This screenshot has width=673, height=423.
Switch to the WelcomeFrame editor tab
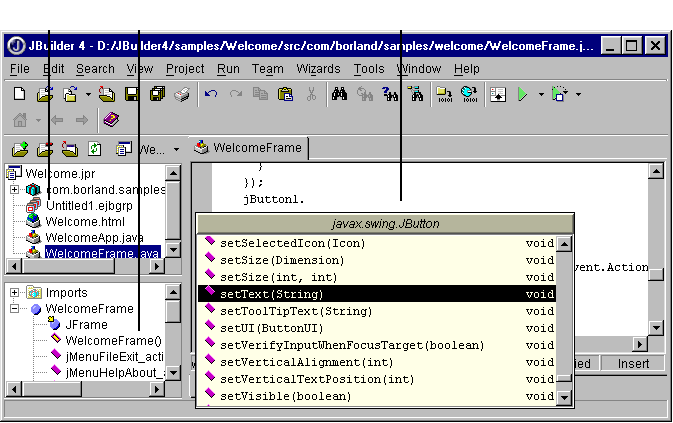249,148
